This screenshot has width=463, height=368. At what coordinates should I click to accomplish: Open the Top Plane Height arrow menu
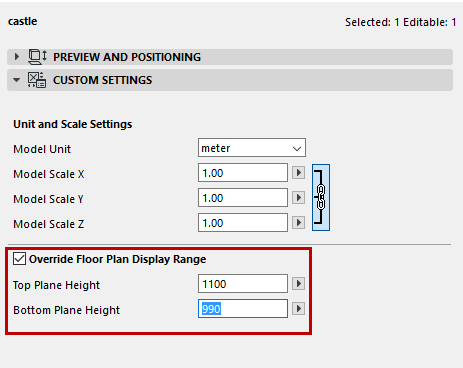tap(298, 284)
